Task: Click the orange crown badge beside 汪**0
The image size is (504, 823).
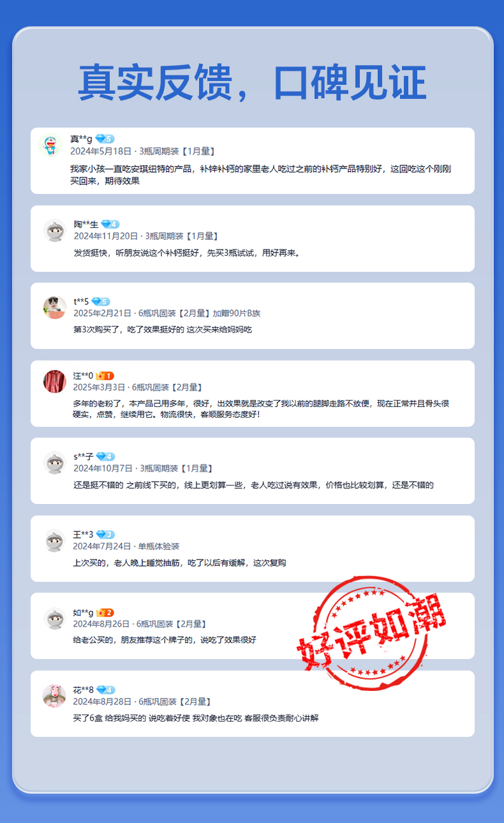Action: (x=105, y=376)
